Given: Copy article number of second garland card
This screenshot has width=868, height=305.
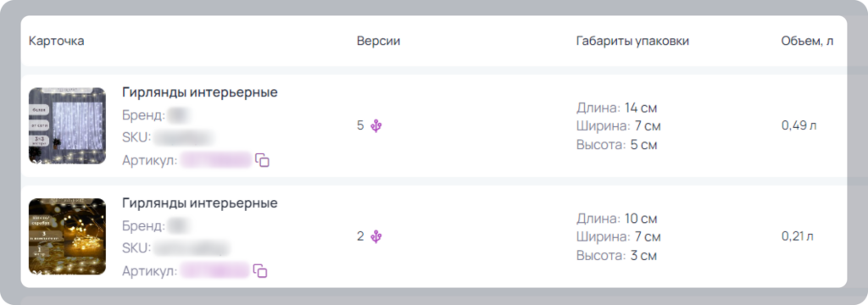Looking at the screenshot, I should pyautogui.click(x=261, y=271).
